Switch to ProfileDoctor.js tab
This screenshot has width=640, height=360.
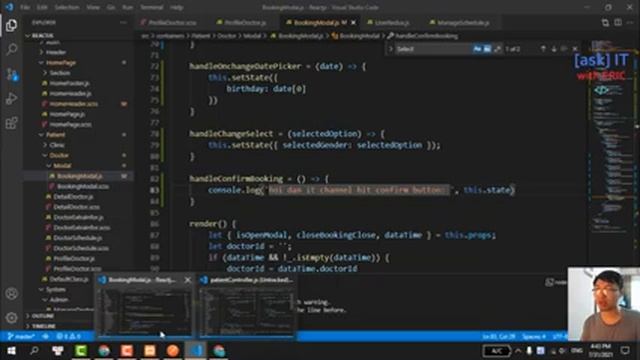[241, 23]
